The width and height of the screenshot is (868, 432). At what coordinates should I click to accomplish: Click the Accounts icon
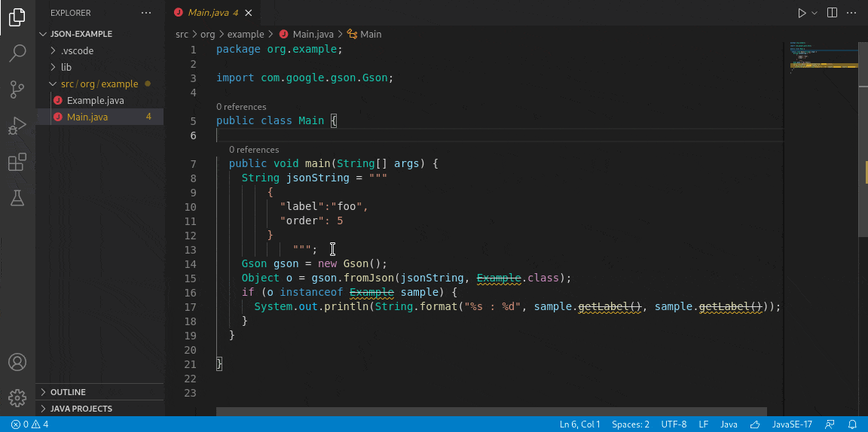(18, 362)
